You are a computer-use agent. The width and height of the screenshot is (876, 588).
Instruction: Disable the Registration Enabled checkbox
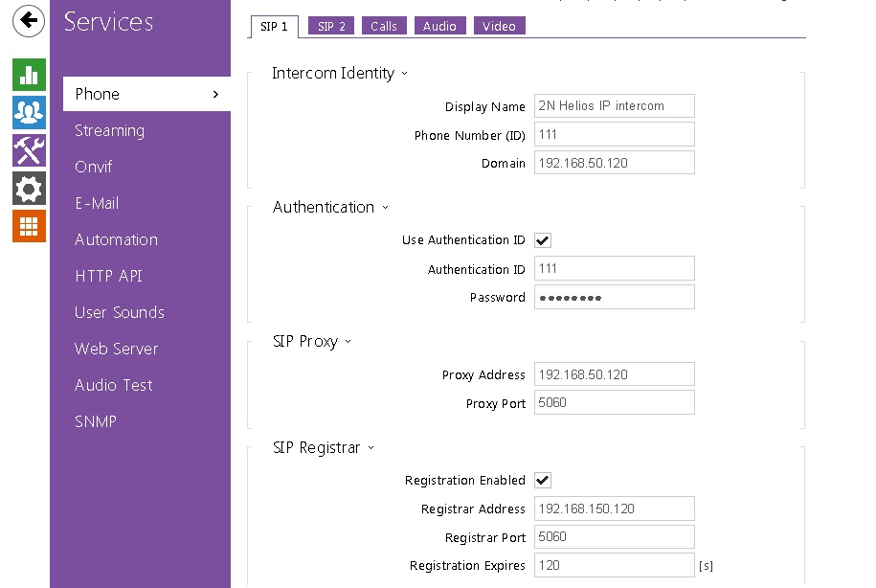tap(543, 481)
